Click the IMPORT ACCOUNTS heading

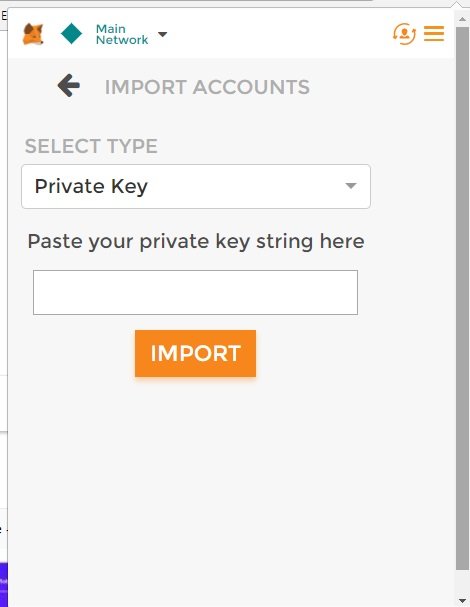click(x=207, y=87)
